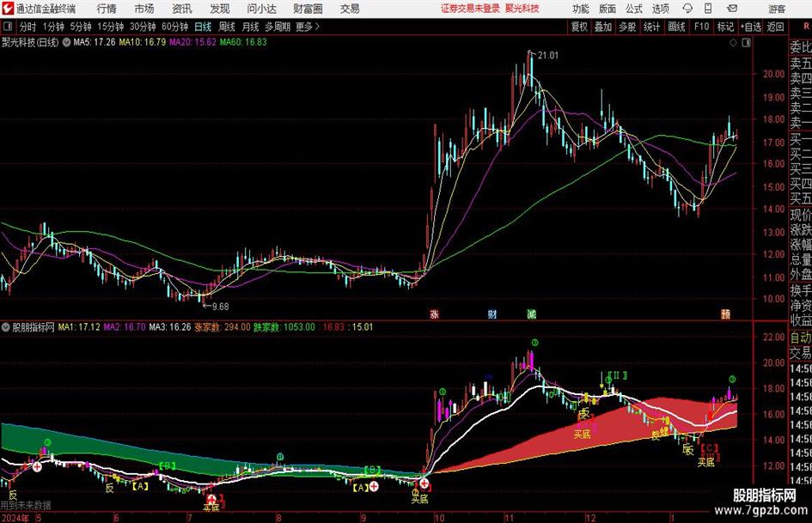The height and width of the screenshot is (523, 812).
Task: Click the Tongdaxin red logo icon
Action: [8, 9]
